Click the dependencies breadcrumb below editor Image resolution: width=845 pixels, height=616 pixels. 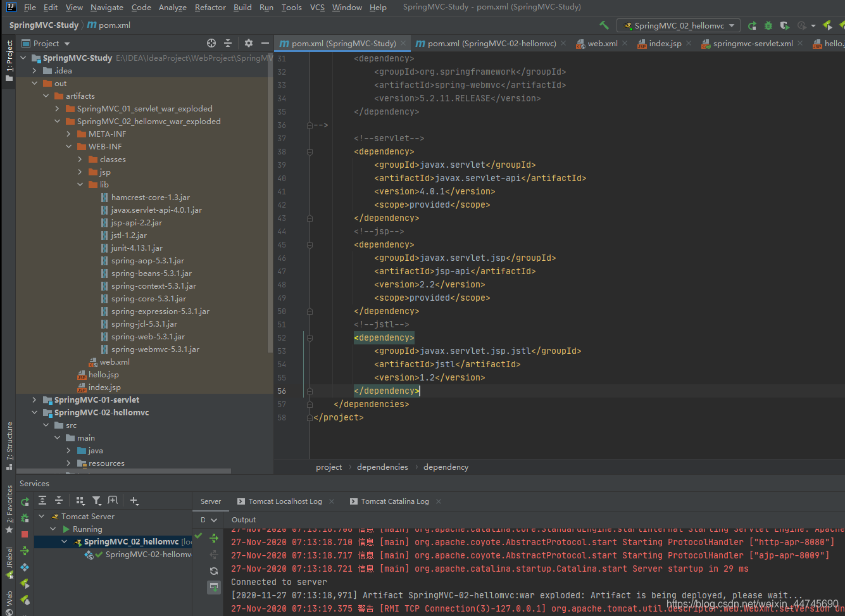pos(382,467)
